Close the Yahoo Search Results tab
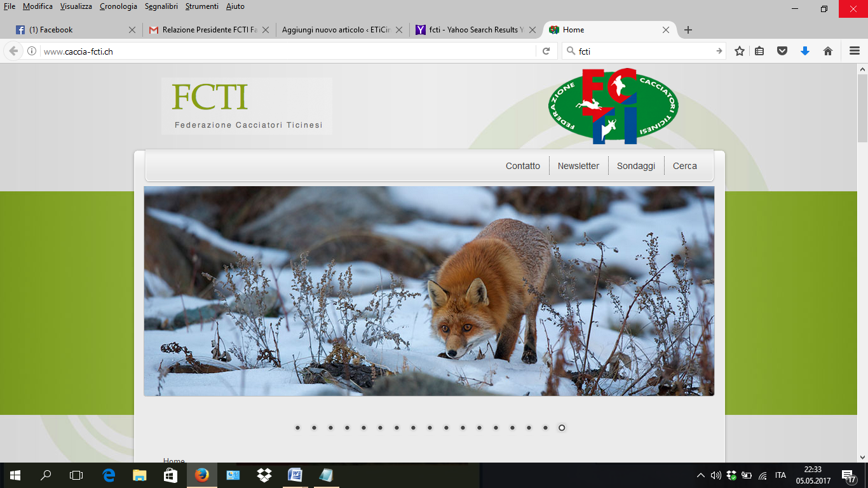The image size is (868, 488). pos(532,30)
